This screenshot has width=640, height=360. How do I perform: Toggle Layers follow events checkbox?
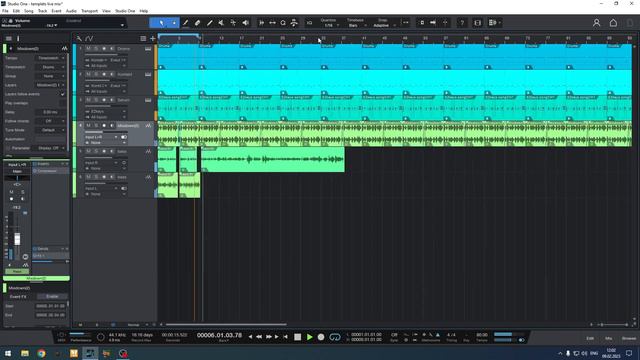(62, 94)
